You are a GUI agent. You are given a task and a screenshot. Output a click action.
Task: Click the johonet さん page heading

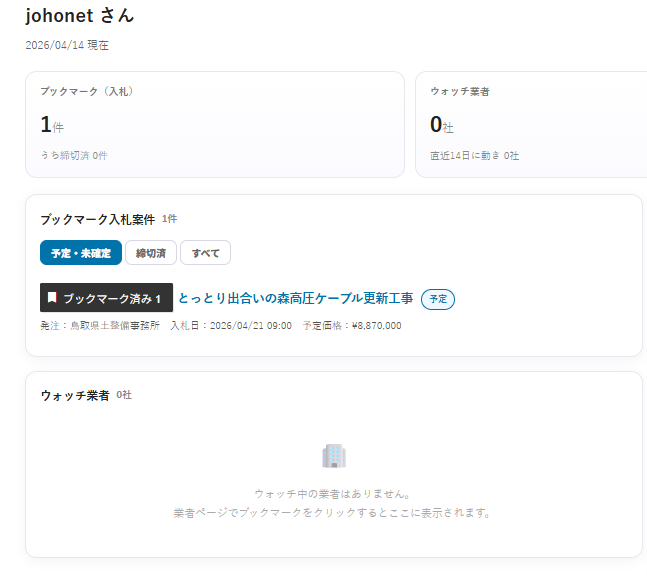[x=80, y=16]
